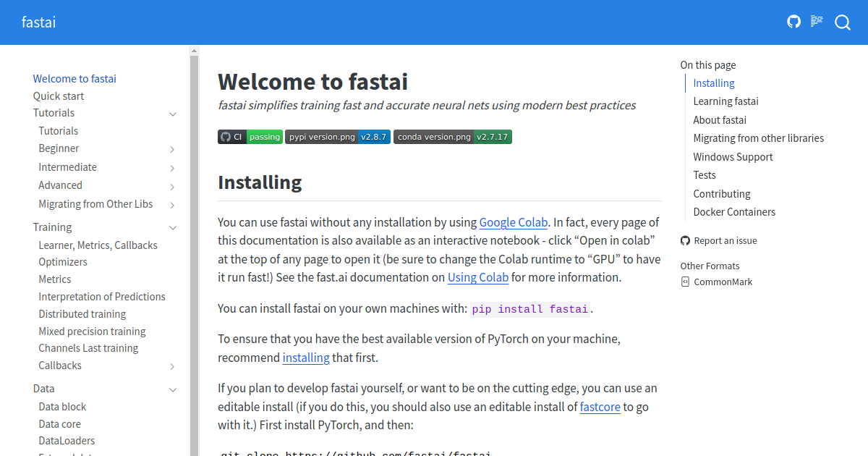This screenshot has height=456, width=868.
Task: Expand the Advanced tutorials chevron
Action: click(x=173, y=186)
